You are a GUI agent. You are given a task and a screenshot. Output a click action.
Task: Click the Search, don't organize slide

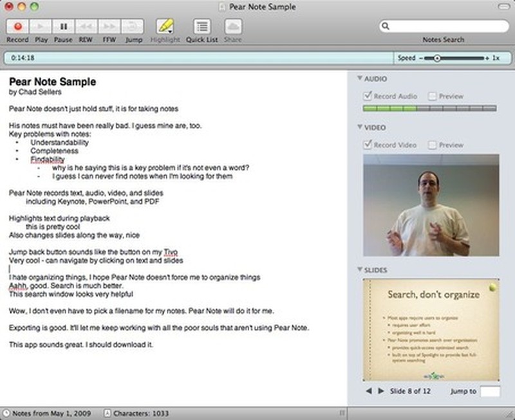[x=431, y=330]
